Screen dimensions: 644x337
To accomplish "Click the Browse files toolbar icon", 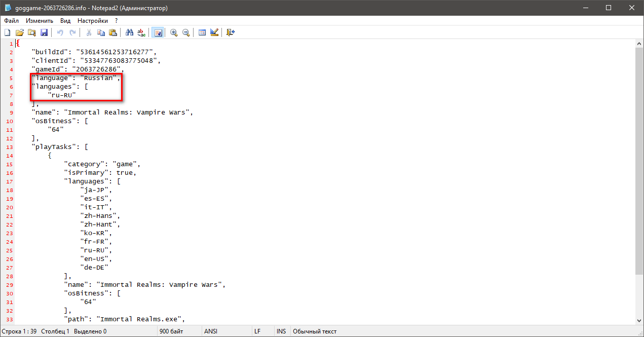I will [31, 32].
